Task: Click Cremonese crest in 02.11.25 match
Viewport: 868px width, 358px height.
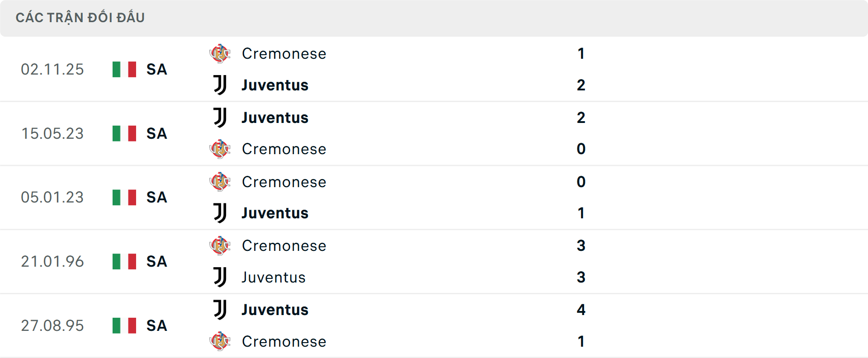Action: (x=220, y=54)
